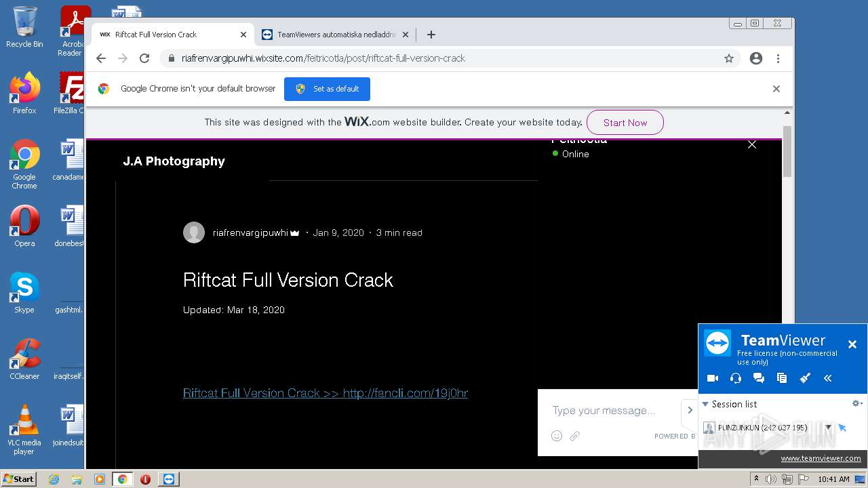Open a new Chrome tab

431,35
